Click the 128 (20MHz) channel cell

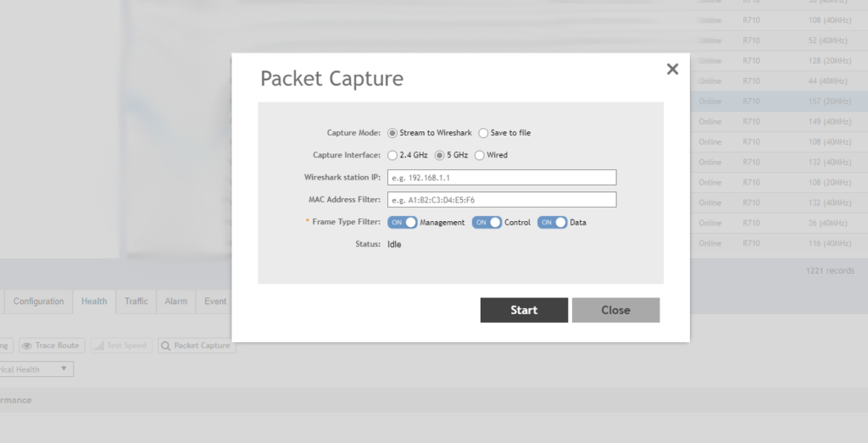click(829, 61)
